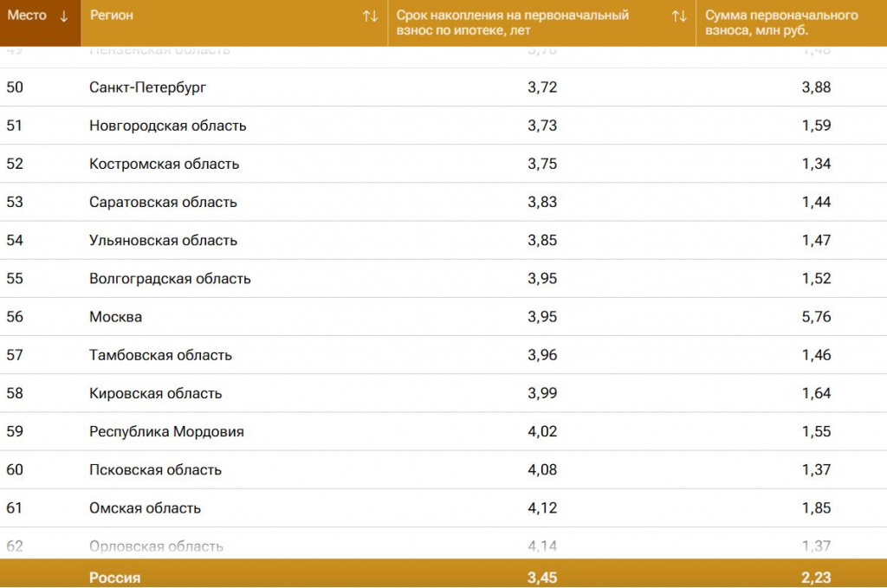Click Москва's down payment value 5,76
The height and width of the screenshot is (588, 887).
816,317
